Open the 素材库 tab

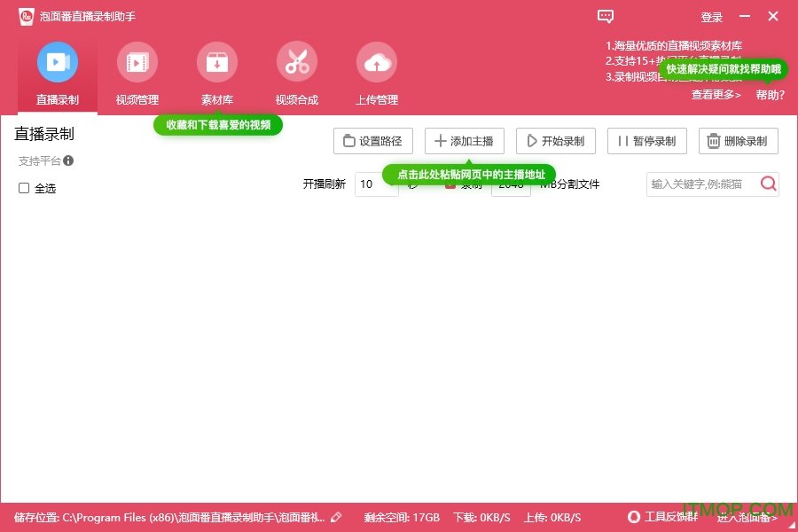click(217, 74)
